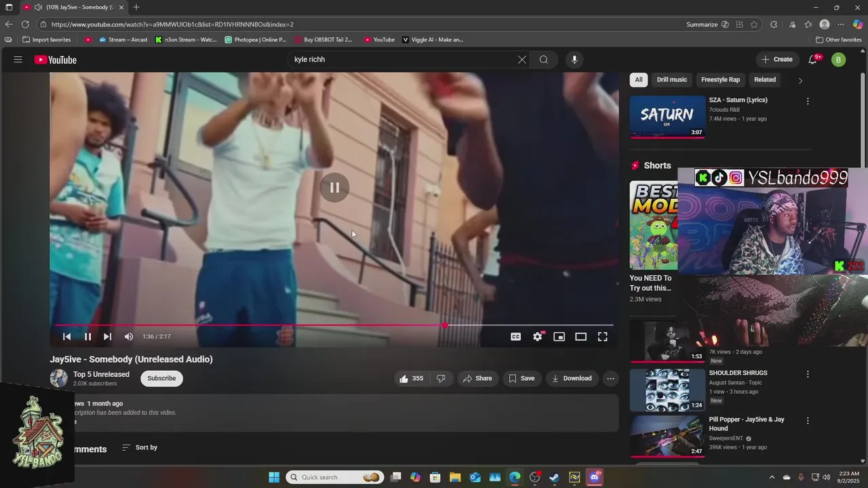Viewport: 868px width, 488px height.
Task: Open Discord from taskbar
Action: pyautogui.click(x=595, y=477)
